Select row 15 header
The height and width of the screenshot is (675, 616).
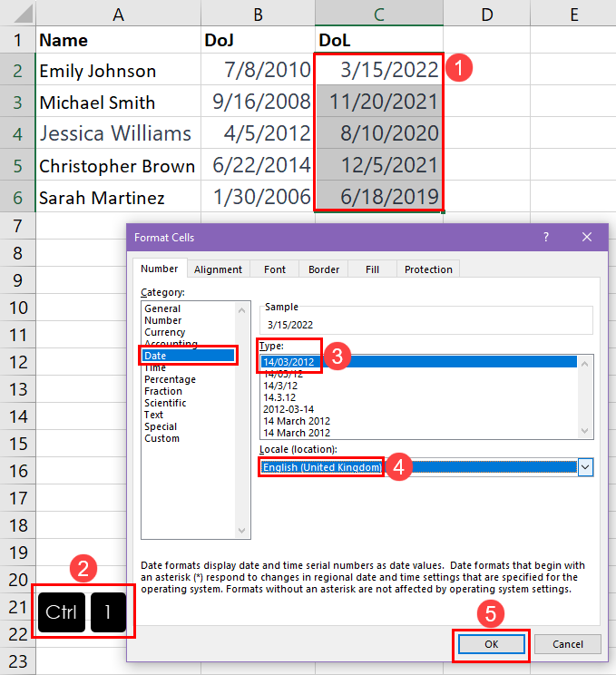click(17, 444)
